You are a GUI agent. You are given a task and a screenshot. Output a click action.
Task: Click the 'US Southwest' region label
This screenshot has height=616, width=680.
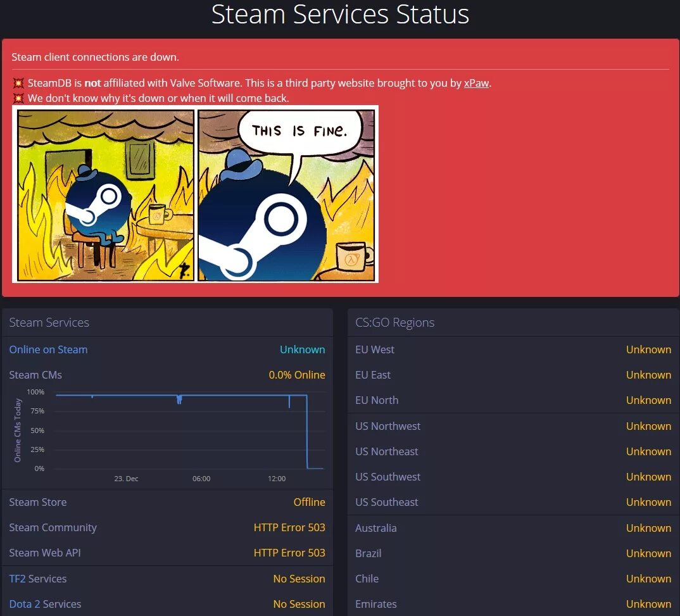(387, 477)
